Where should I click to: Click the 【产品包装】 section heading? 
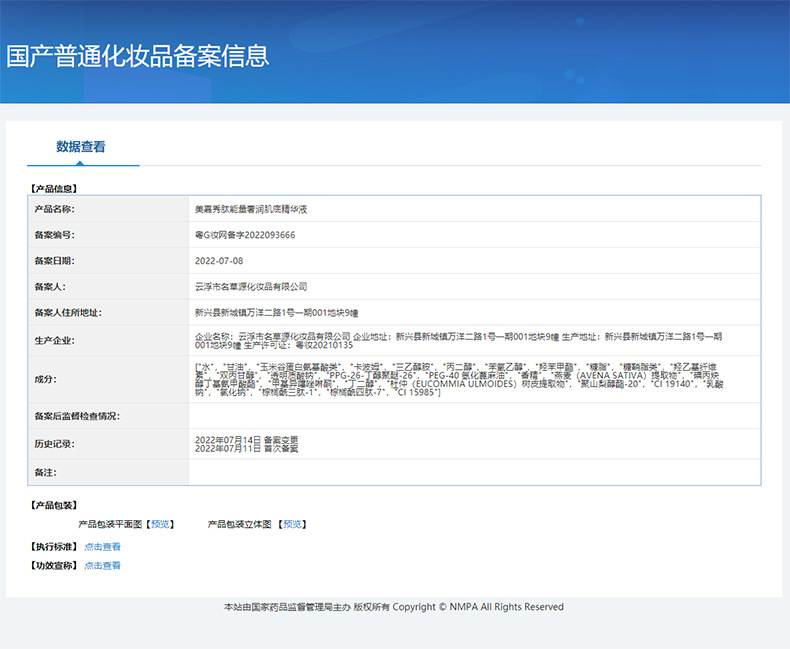pyautogui.click(x=54, y=505)
